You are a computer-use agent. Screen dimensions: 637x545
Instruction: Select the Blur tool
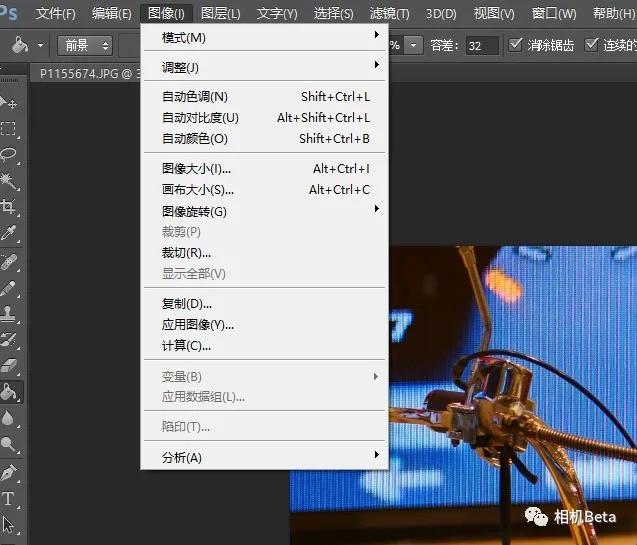tap(9, 418)
